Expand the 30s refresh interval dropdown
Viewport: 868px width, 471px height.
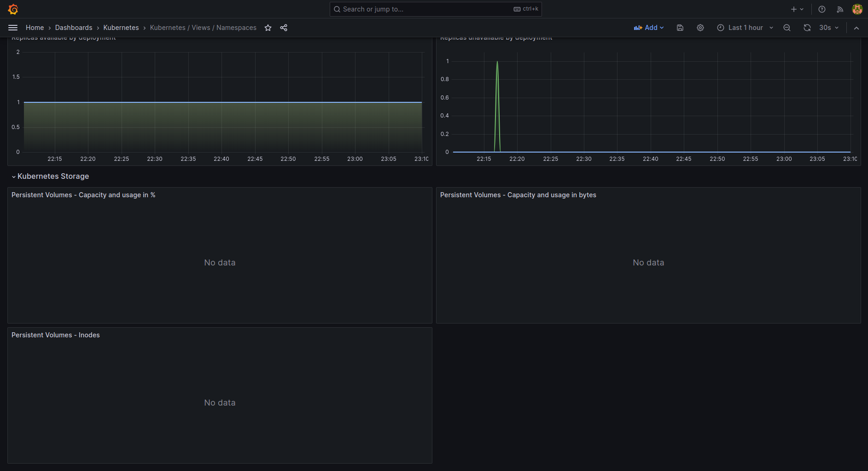(829, 28)
